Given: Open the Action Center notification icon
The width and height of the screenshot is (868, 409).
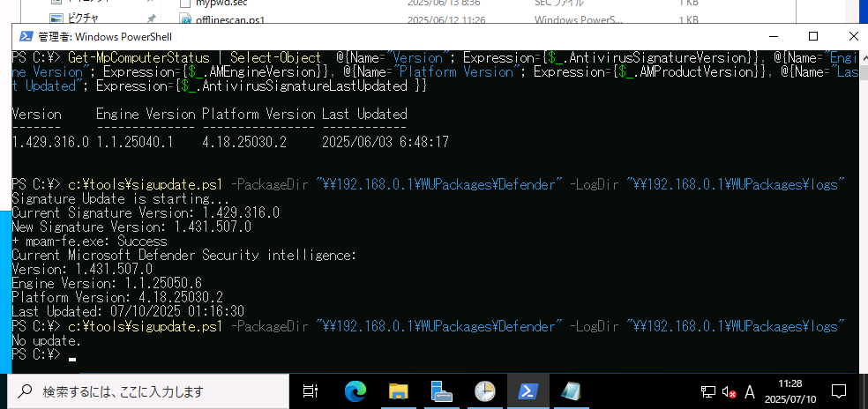Looking at the screenshot, I should 839,392.
